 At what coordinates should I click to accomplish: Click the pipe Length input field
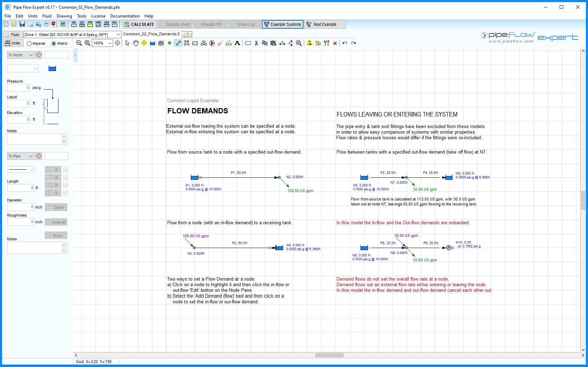[21, 188]
